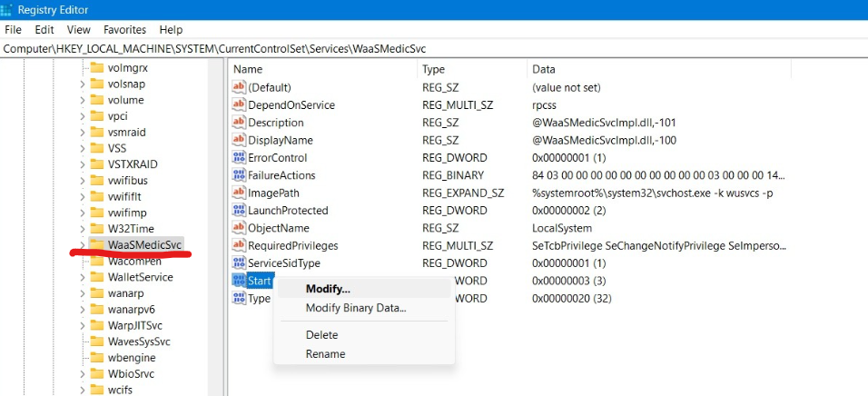Viewport: 868px width, 396px height.
Task: Click the 0x00000002 (2) data cell
Action: tap(569, 211)
